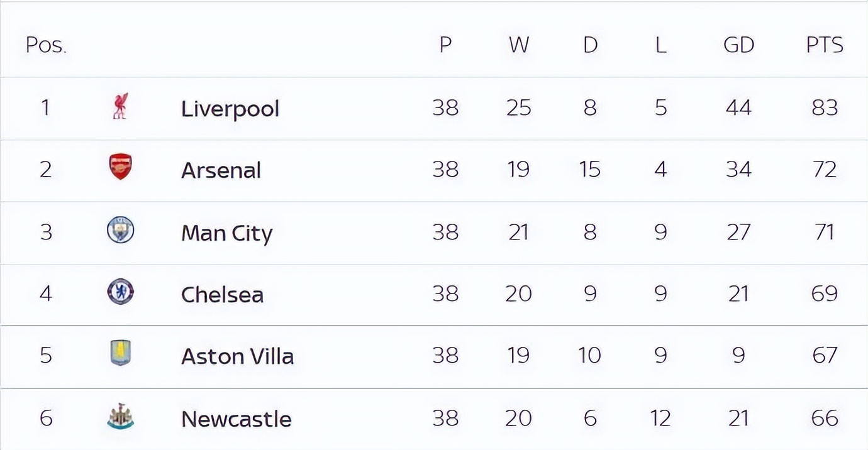
Task: Click the Man City club crest
Action: click(120, 230)
